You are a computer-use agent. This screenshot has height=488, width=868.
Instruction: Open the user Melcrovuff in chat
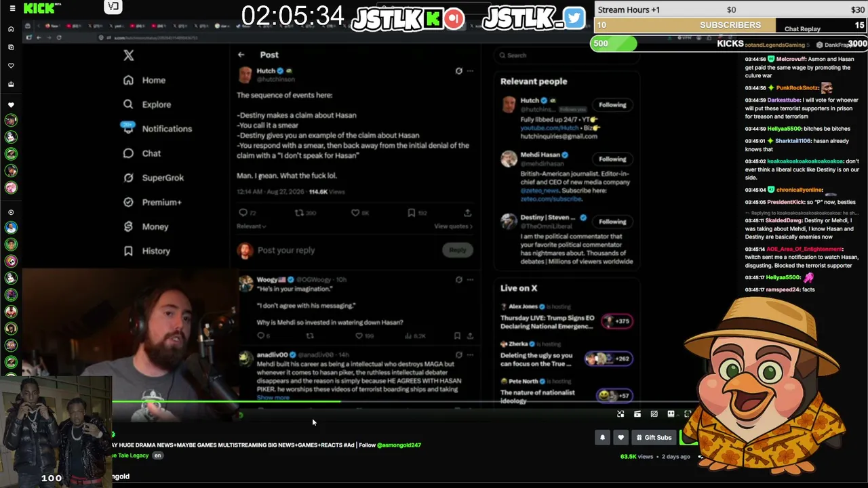point(791,60)
